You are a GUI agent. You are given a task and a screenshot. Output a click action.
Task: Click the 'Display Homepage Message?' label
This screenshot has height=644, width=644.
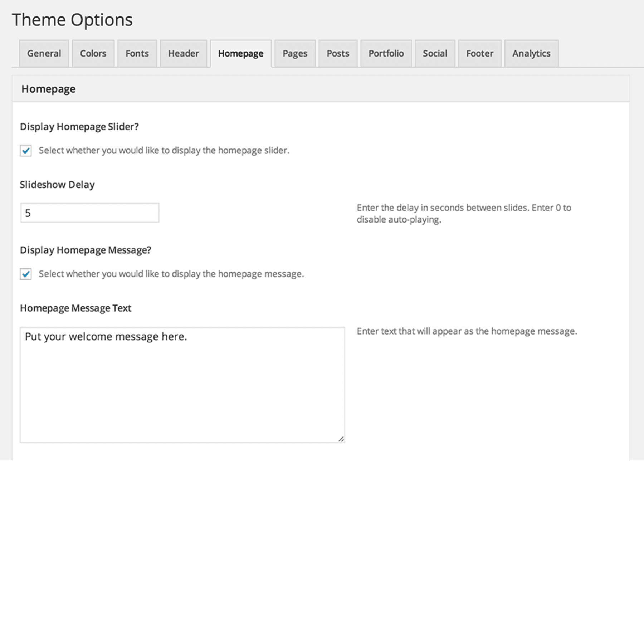(86, 250)
